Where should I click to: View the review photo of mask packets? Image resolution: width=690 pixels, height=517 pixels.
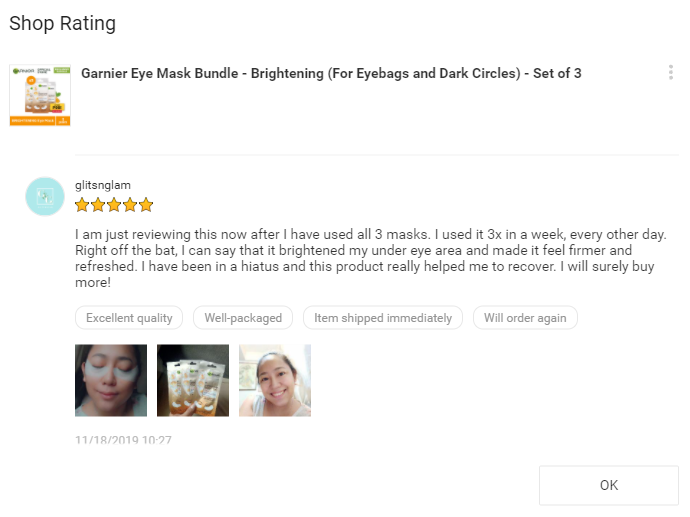point(193,381)
